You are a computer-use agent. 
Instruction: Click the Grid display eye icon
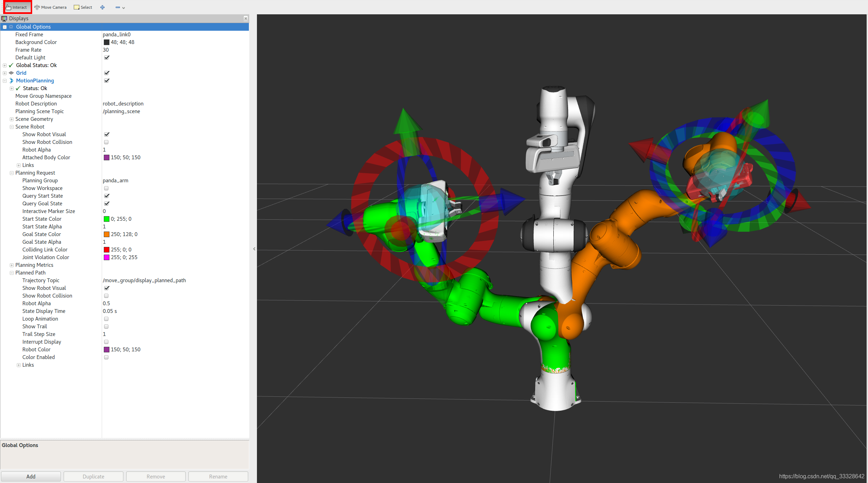(x=11, y=73)
